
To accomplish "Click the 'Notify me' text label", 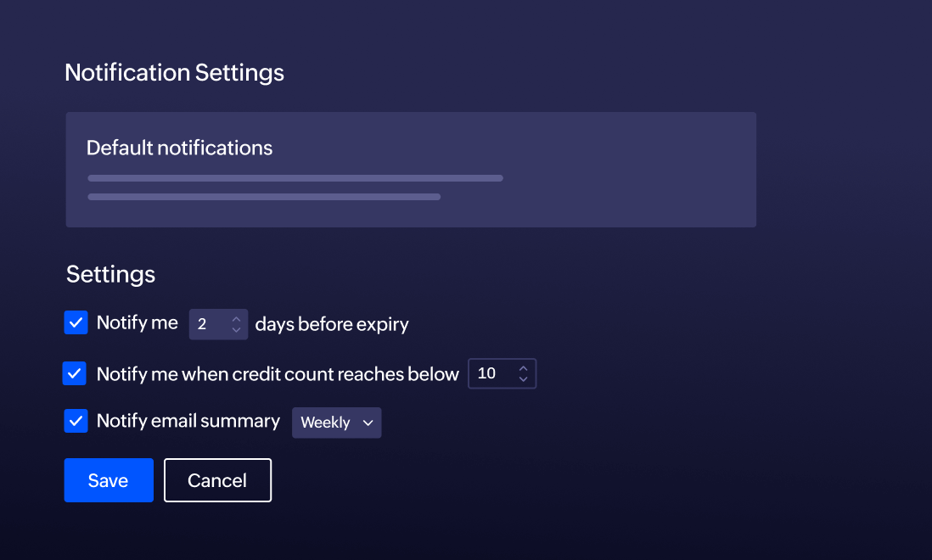I will pos(137,322).
